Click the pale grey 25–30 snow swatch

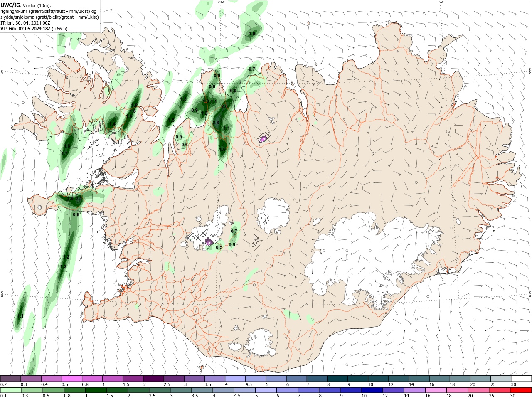pyautogui.click(x=501, y=379)
